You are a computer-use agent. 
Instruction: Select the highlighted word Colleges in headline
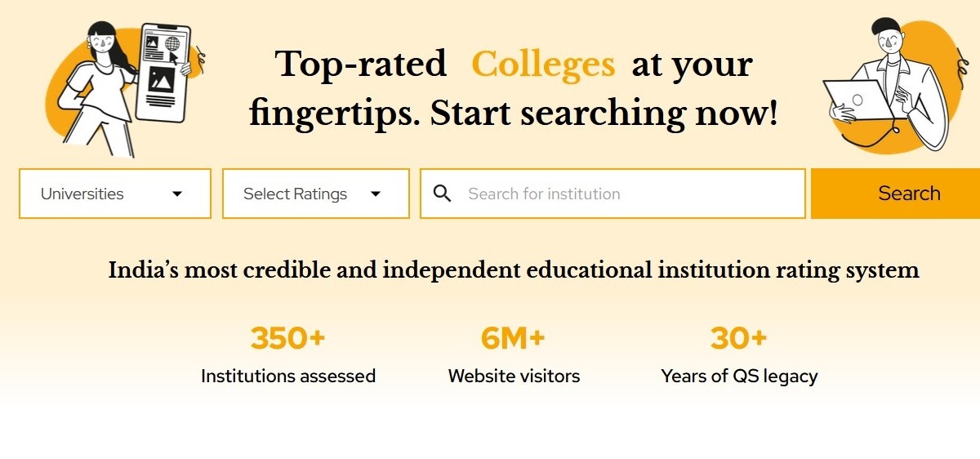543,64
